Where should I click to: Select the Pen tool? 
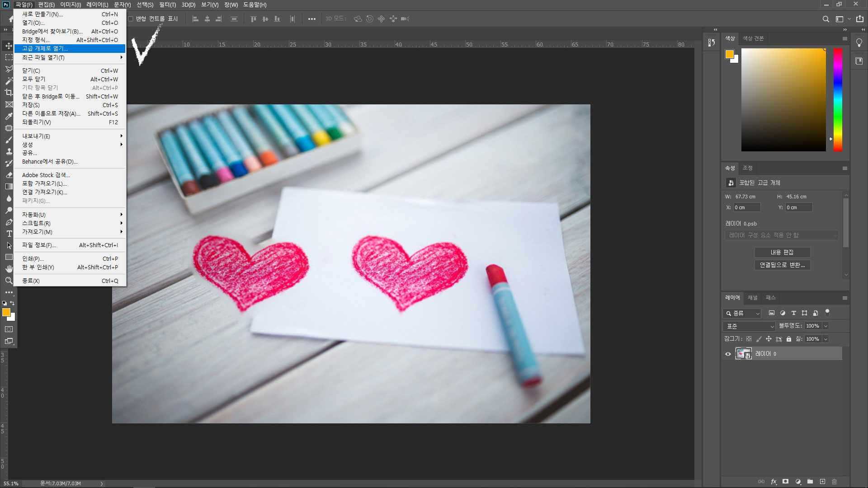click(9, 222)
